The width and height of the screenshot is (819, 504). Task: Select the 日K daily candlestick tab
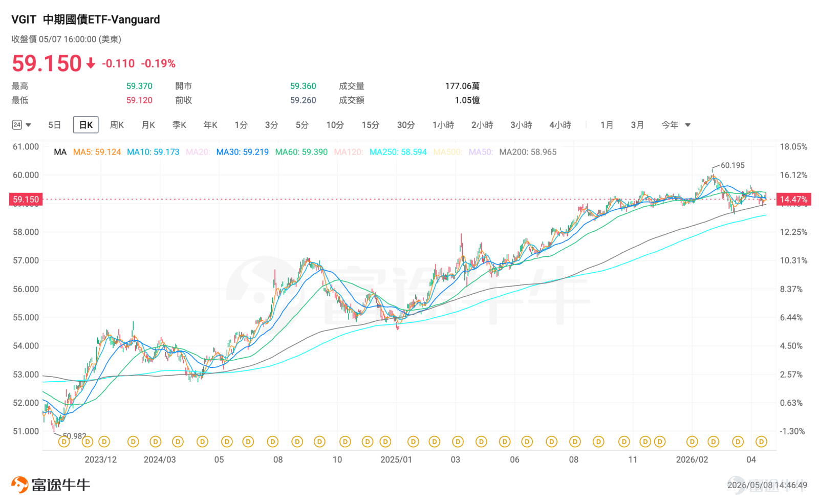pos(86,125)
